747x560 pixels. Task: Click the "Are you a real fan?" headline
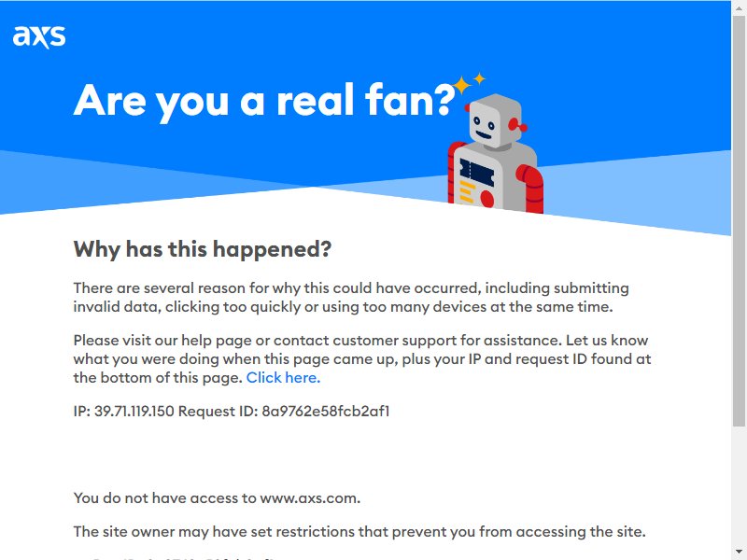tap(265, 101)
